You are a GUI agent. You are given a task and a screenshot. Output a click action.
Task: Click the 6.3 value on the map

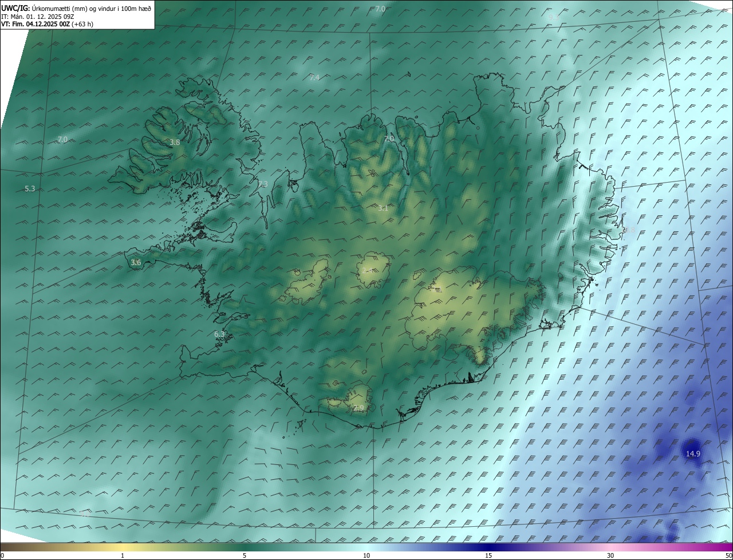[219, 334]
